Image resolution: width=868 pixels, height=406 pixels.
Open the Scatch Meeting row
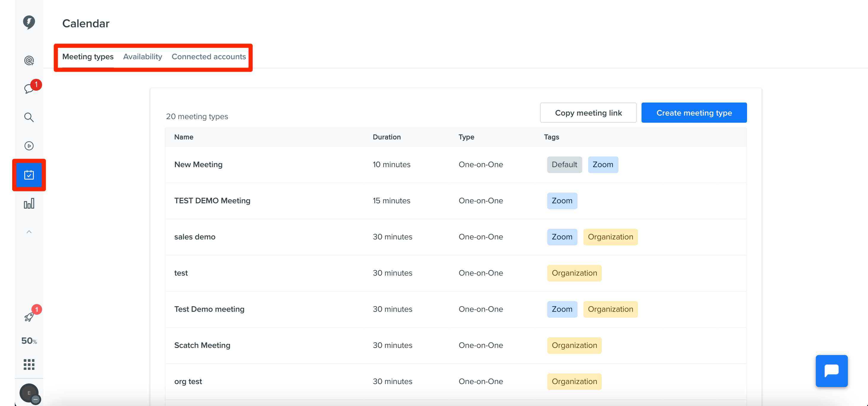pyautogui.click(x=456, y=345)
